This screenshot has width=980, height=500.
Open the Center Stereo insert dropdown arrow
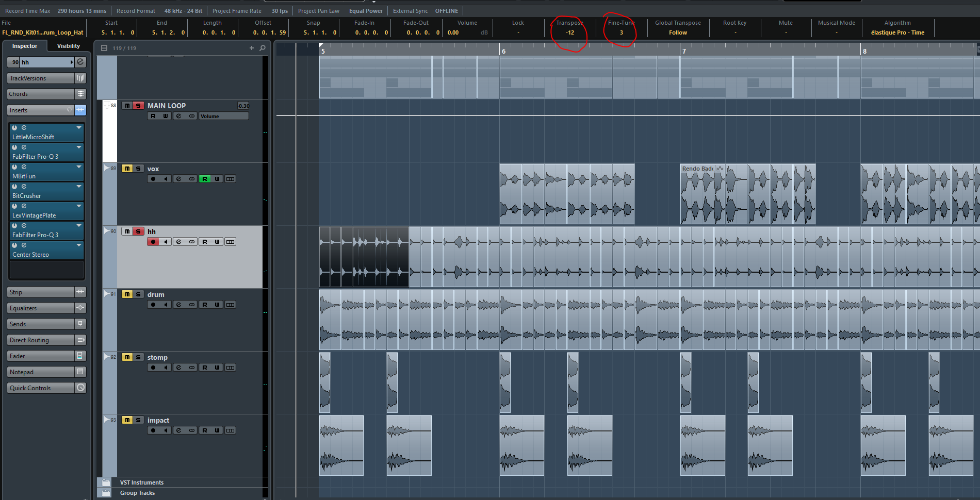click(x=79, y=245)
